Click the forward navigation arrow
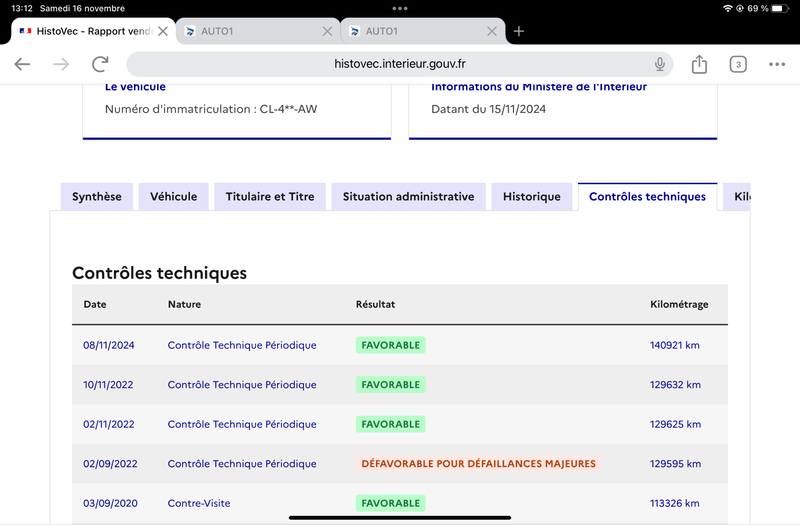800x525 pixels. pos(61,64)
